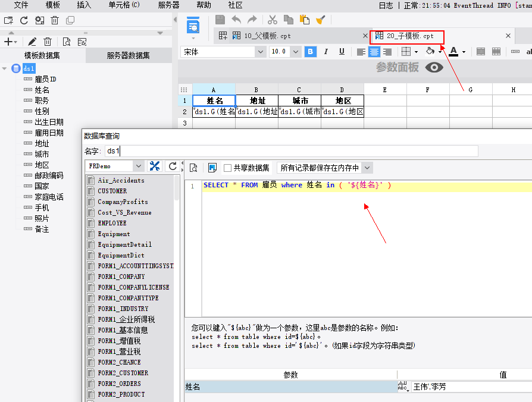Click the cut (scissors) toolbar icon
532x402 pixels.
273,20
